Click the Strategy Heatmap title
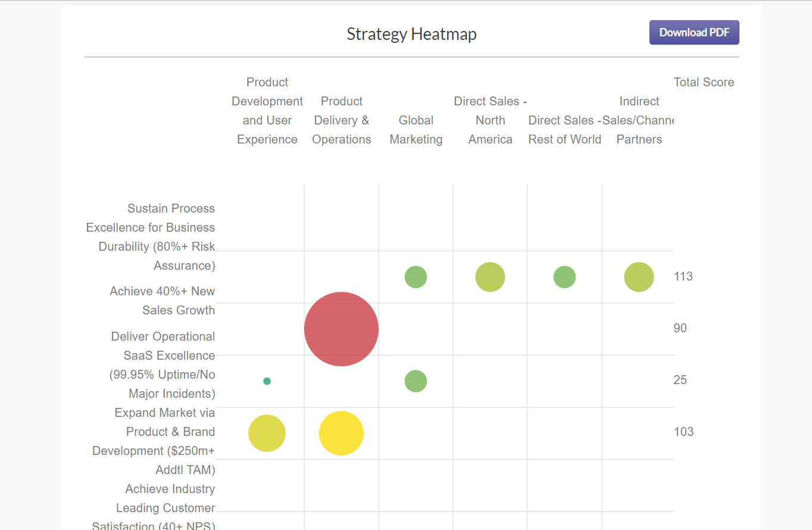 (x=411, y=34)
